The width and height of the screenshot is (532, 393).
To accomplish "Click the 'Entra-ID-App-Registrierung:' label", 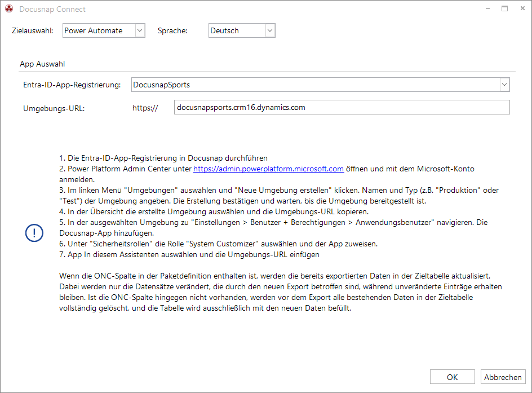I will coord(72,85).
